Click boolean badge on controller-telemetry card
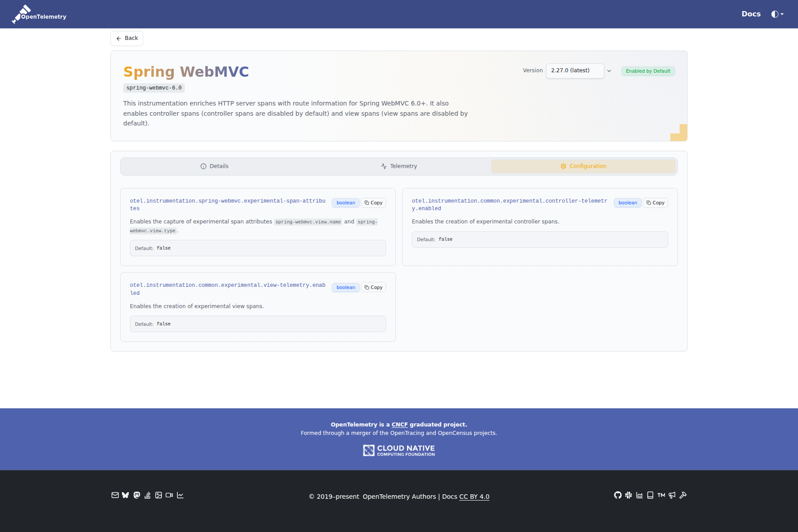Screen dimensions: 798x532 [628, 203]
